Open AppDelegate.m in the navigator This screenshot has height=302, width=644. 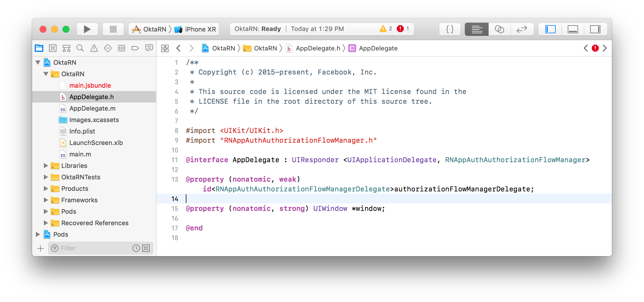pos(92,108)
